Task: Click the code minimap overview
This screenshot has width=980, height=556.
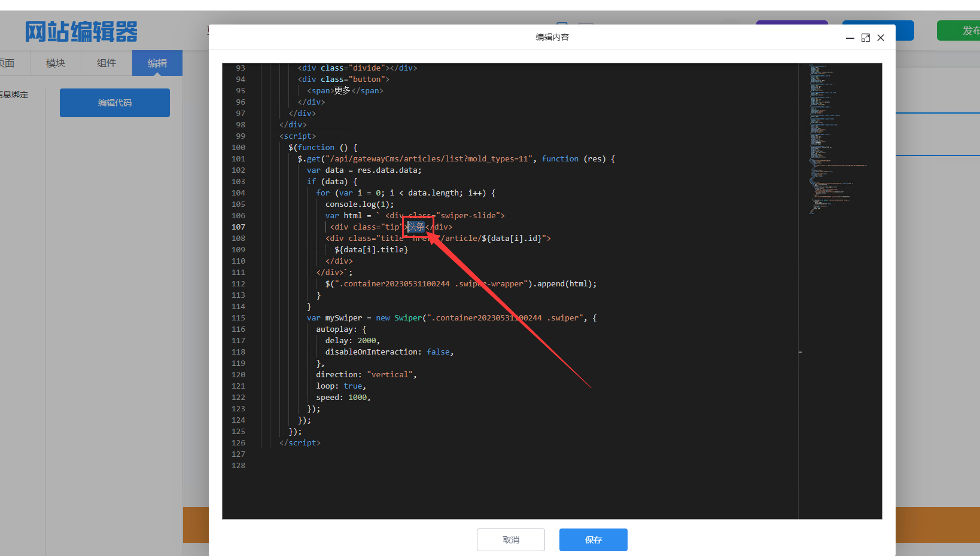Action: [840, 139]
